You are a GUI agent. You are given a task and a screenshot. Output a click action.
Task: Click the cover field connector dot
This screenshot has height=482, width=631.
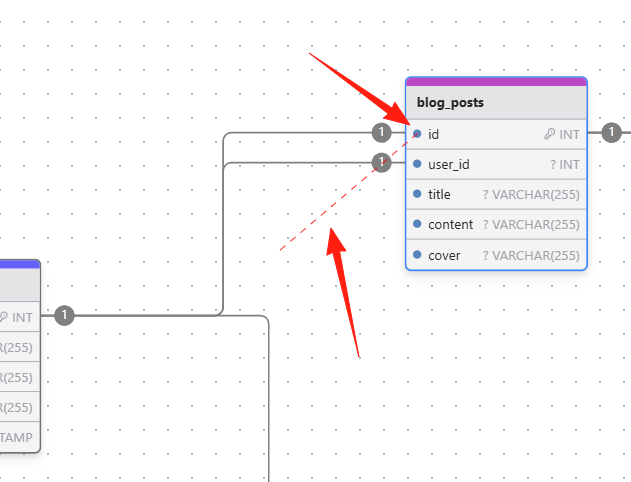[417, 255]
